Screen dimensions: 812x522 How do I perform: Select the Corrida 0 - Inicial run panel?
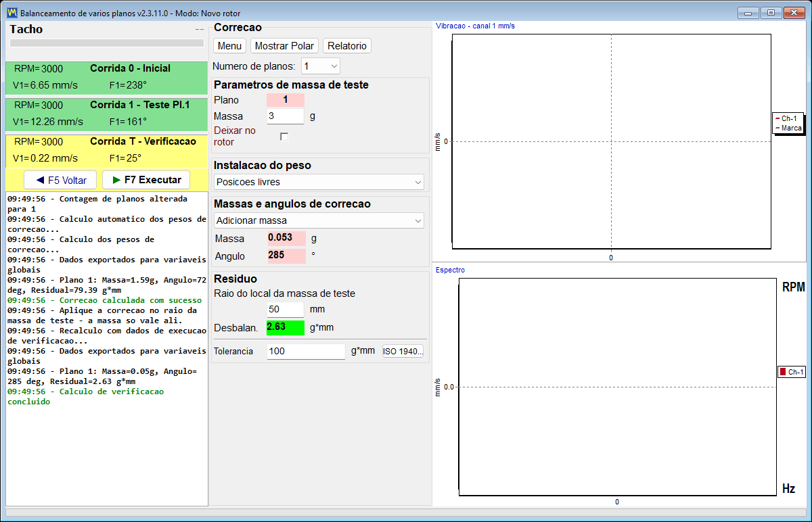(x=106, y=78)
